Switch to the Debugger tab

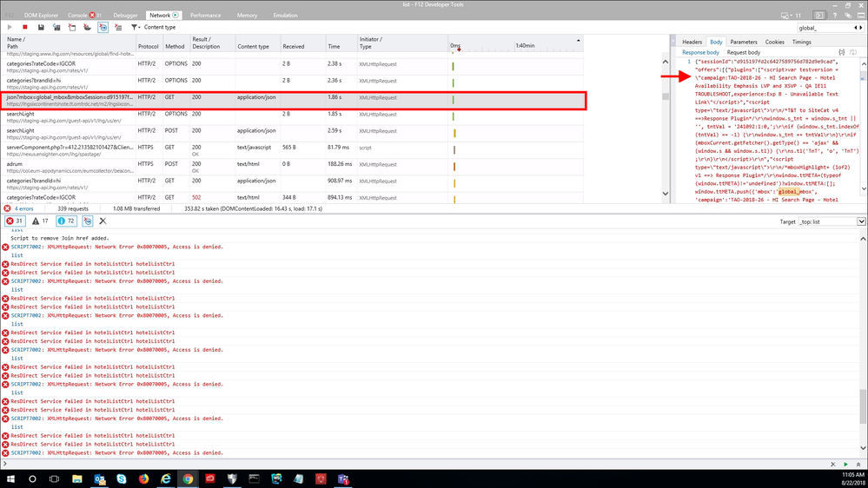pyautogui.click(x=125, y=15)
